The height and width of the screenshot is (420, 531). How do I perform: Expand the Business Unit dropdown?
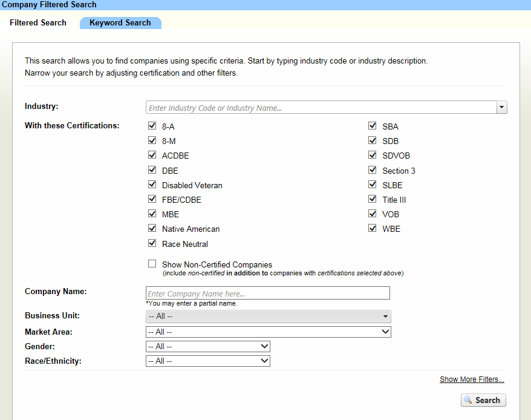pyautogui.click(x=269, y=317)
